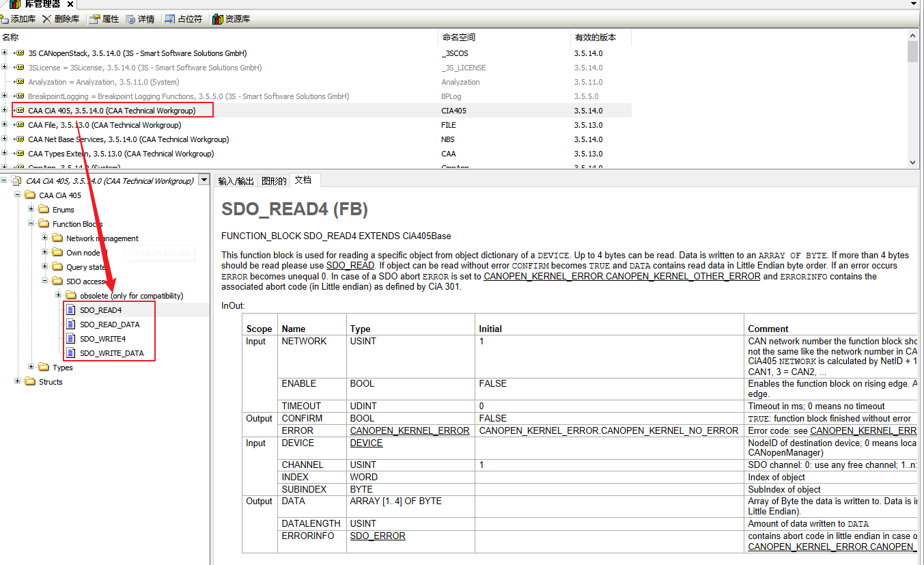The image size is (924, 565).
Task: Click the 占位符 (Placeholders) toolbar icon
Action: [170, 19]
